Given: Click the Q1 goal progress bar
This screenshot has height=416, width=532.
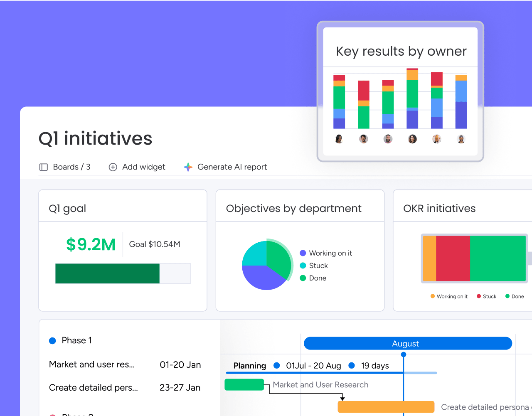Looking at the screenshot, I should pos(123,273).
